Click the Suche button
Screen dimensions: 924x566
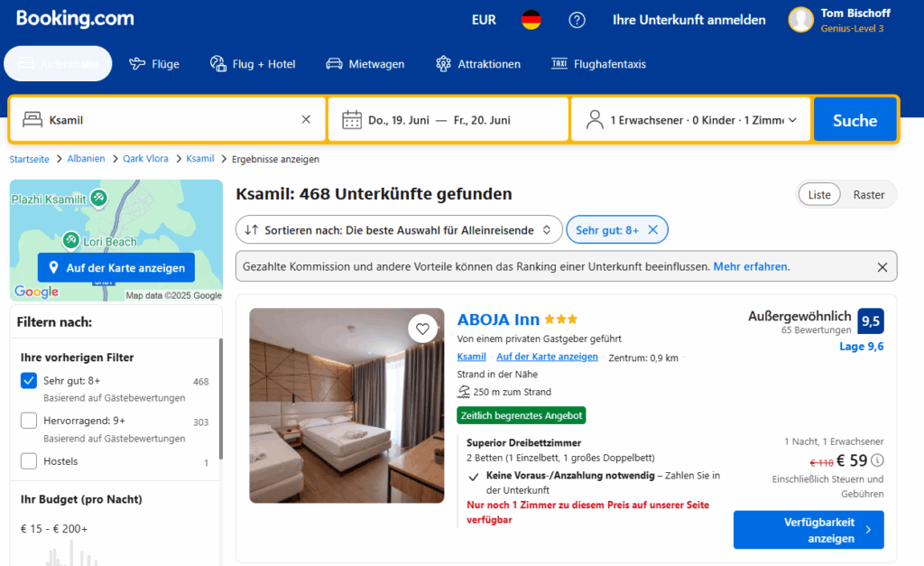click(855, 120)
